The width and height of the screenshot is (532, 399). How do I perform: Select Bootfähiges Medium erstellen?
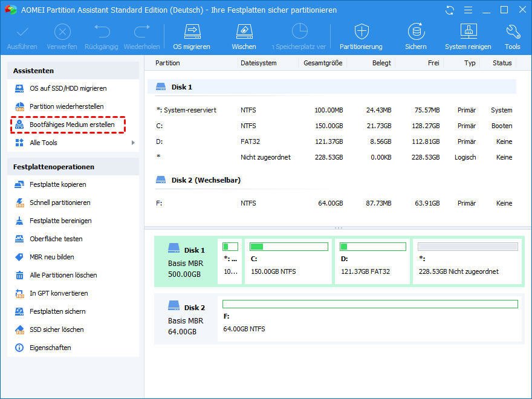coord(68,125)
